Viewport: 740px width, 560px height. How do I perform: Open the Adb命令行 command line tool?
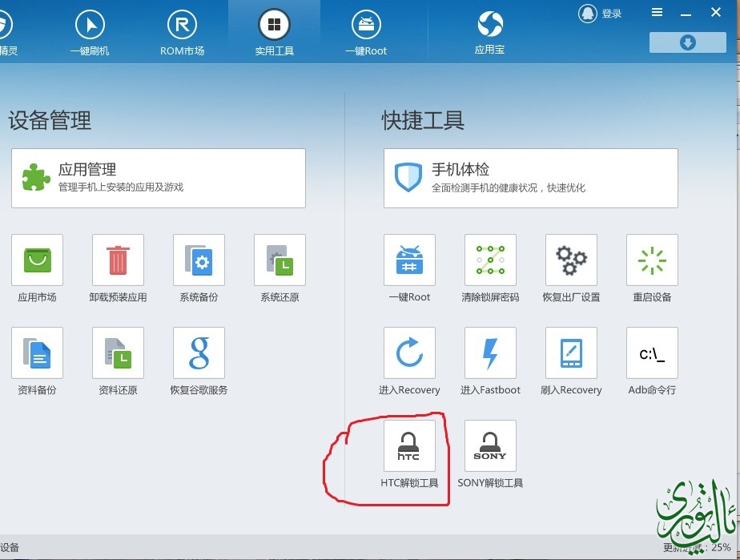pos(652,353)
